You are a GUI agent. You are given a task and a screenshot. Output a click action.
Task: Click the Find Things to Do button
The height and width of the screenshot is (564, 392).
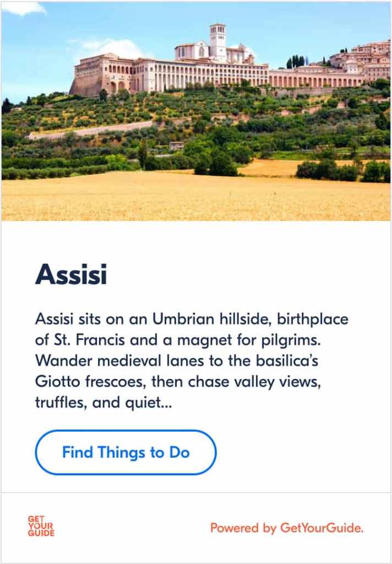(x=126, y=453)
